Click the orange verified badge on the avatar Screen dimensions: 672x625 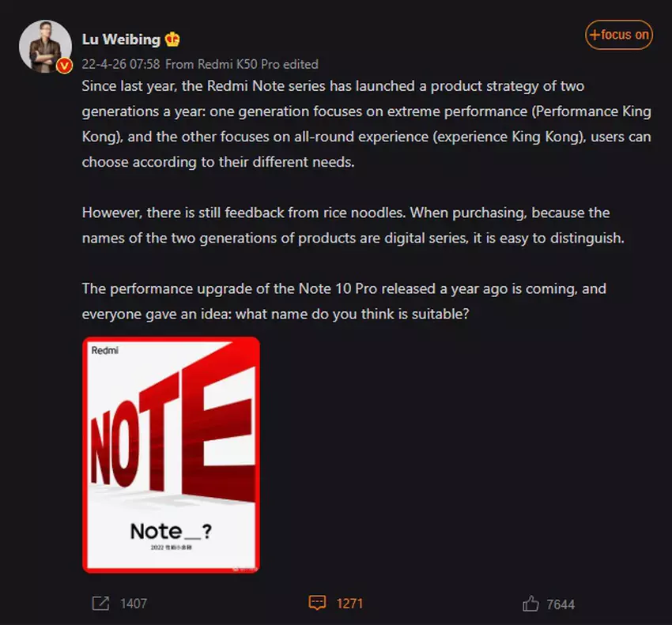[65, 66]
